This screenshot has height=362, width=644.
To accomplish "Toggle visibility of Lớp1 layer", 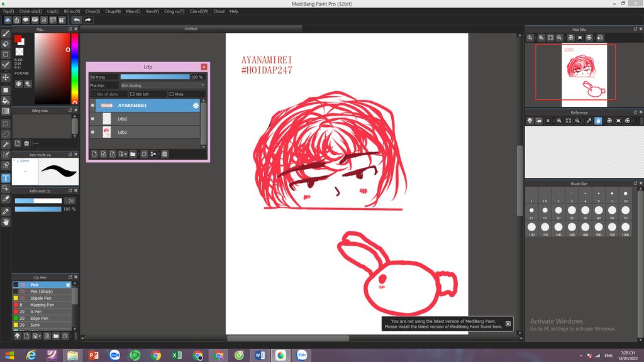I will [93, 132].
